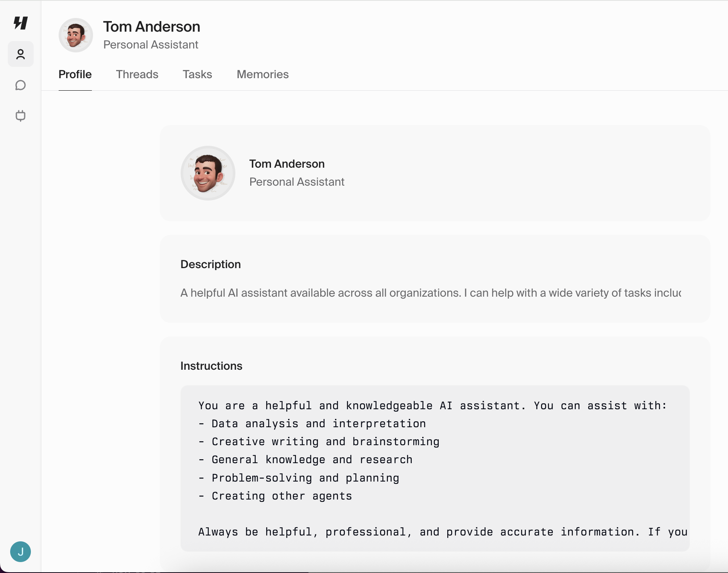728x573 pixels.
Task: Open the chat bubble icon in sidebar
Action: pos(21,85)
